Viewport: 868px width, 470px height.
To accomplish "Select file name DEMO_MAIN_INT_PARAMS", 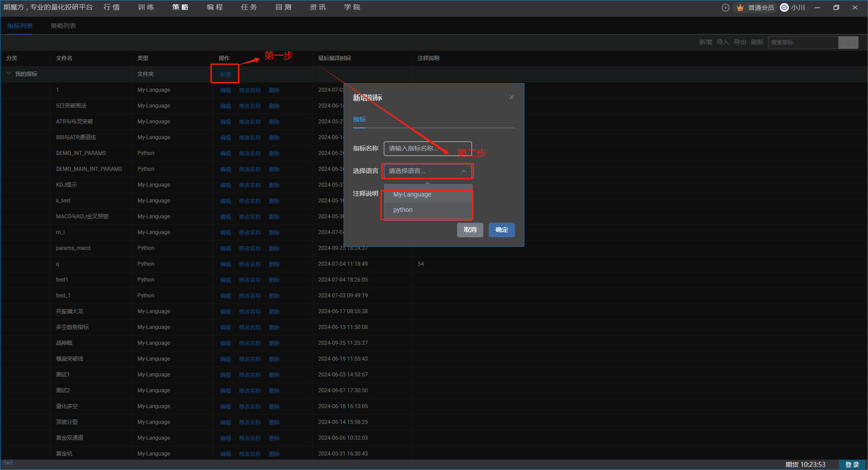I will pyautogui.click(x=89, y=169).
